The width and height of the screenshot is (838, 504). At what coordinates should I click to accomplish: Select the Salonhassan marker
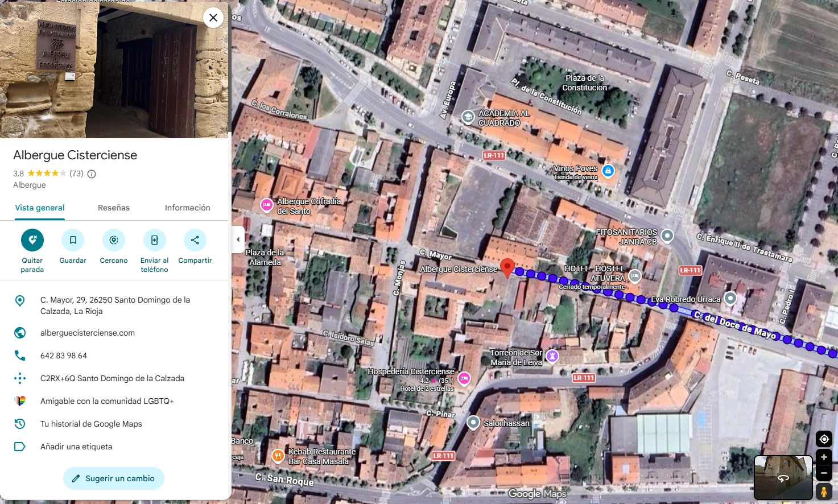tap(473, 422)
